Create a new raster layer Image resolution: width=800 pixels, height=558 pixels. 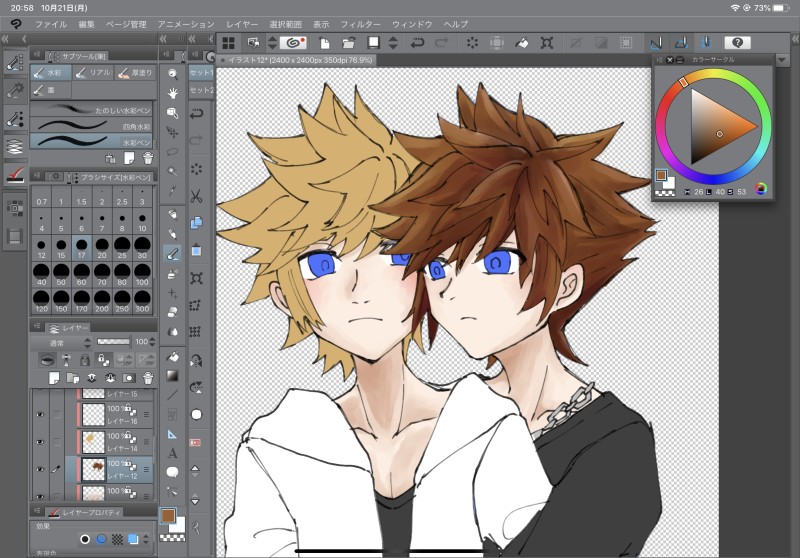[x=53, y=378]
